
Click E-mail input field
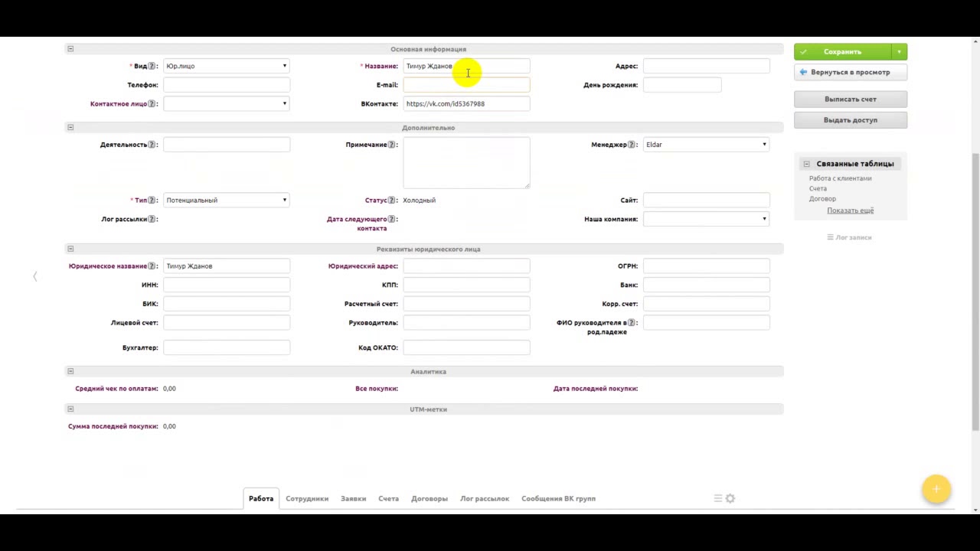(466, 85)
